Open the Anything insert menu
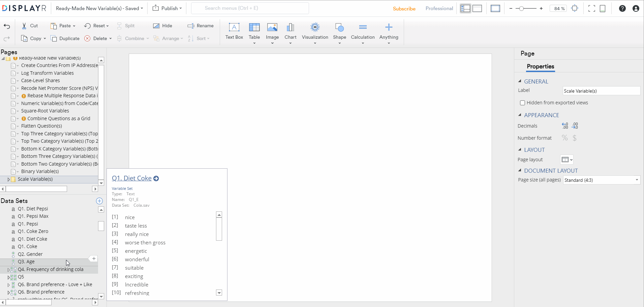 pos(389,33)
